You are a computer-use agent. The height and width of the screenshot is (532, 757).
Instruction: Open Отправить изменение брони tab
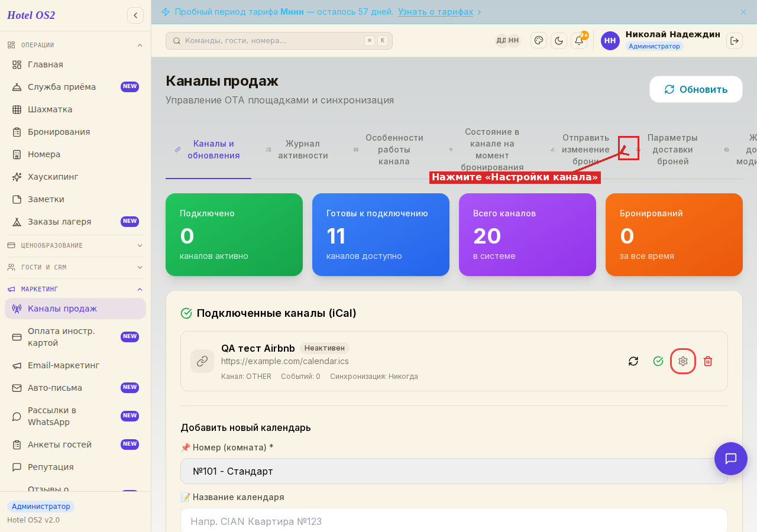click(x=580, y=150)
